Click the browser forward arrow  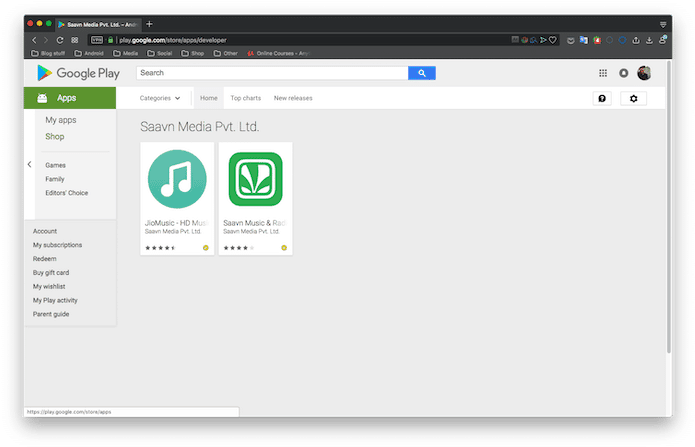click(x=46, y=40)
